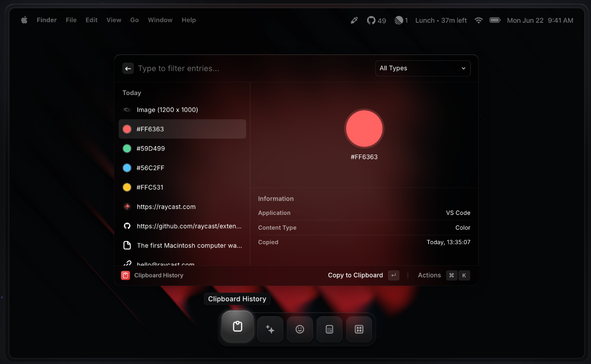Viewport: 591px width, 364px height.
Task: Open the Actions menu
Action: pyautogui.click(x=429, y=275)
